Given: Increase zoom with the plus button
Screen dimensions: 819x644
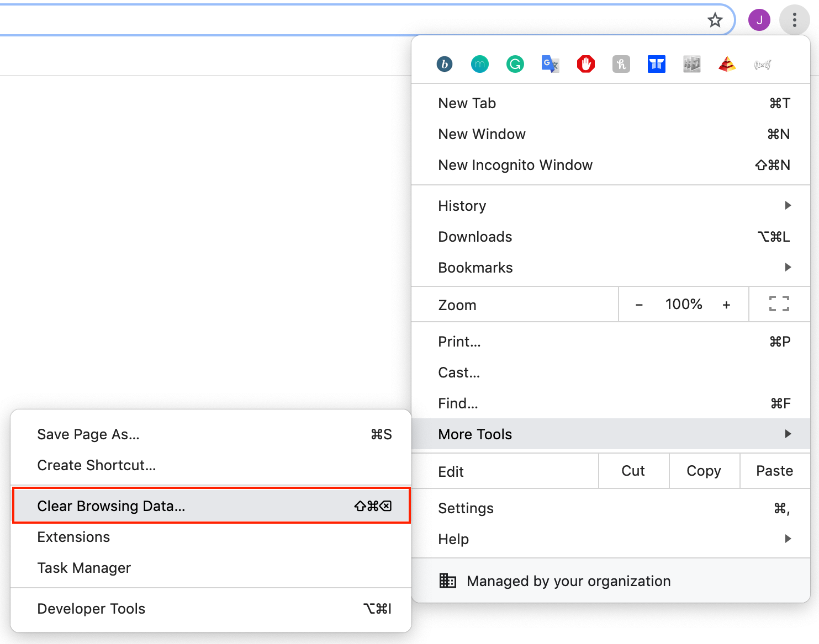Looking at the screenshot, I should [x=726, y=305].
